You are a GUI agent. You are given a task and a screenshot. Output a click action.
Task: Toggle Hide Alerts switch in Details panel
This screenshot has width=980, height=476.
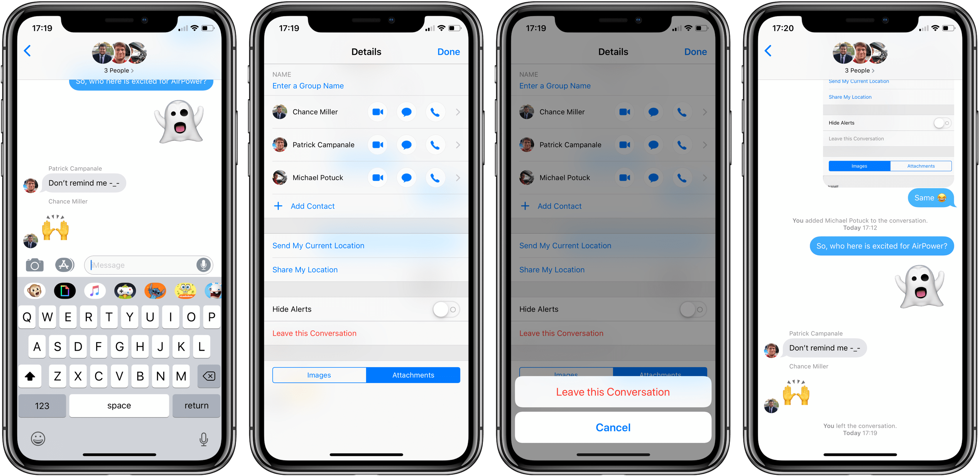coord(450,308)
